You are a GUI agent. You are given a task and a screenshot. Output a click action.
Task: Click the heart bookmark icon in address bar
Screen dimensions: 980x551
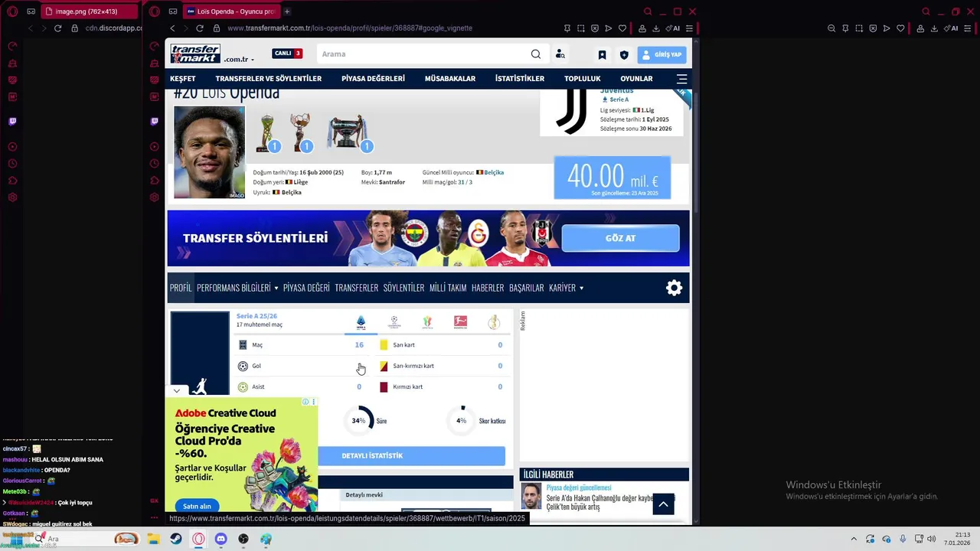pos(622,28)
